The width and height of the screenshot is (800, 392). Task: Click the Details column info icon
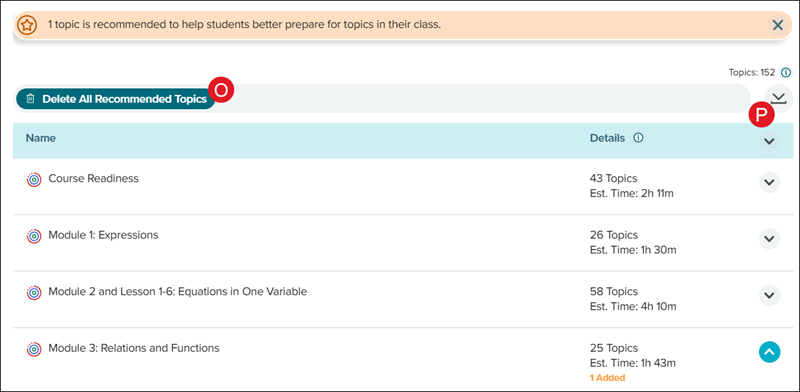coord(638,138)
